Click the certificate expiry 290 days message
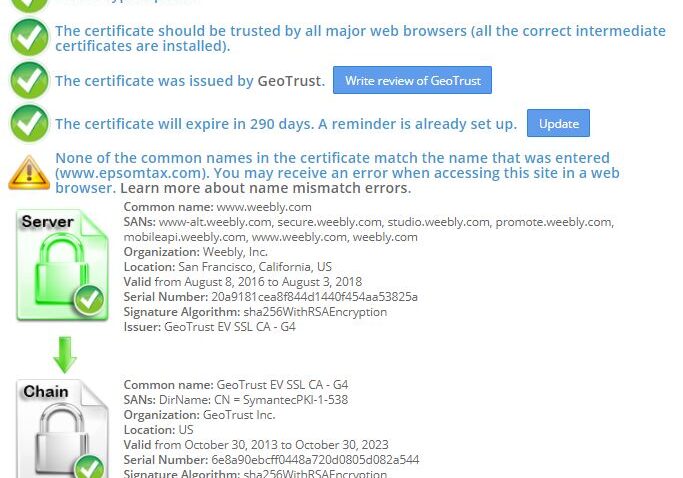Screen dimensions: 683x478 286,124
